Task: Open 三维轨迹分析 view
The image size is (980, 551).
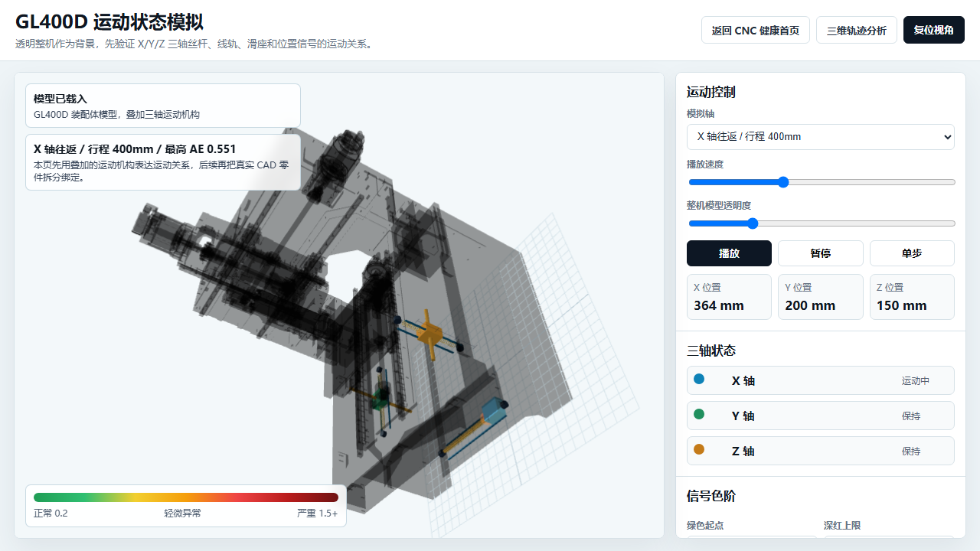Action: click(857, 30)
